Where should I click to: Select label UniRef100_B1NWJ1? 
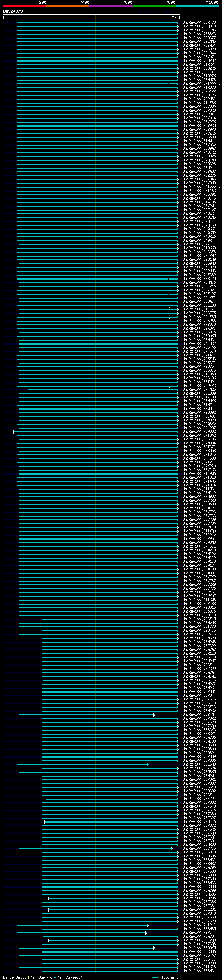(x=199, y=141)
